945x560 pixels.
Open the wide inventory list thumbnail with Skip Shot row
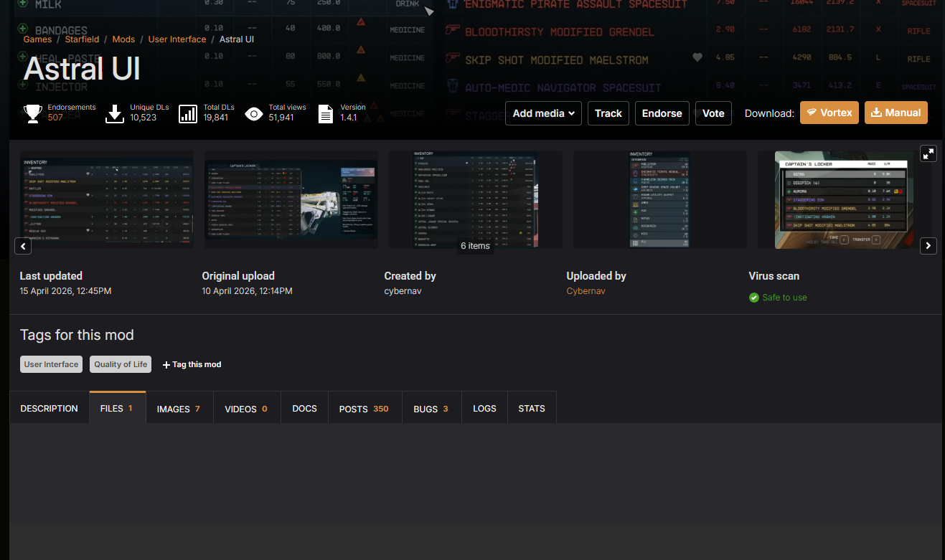(107, 199)
